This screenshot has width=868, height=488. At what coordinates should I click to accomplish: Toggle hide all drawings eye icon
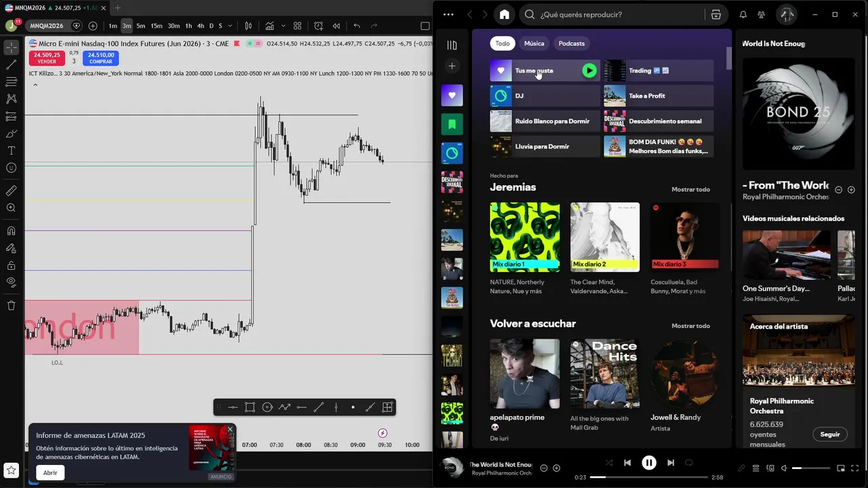click(x=11, y=282)
